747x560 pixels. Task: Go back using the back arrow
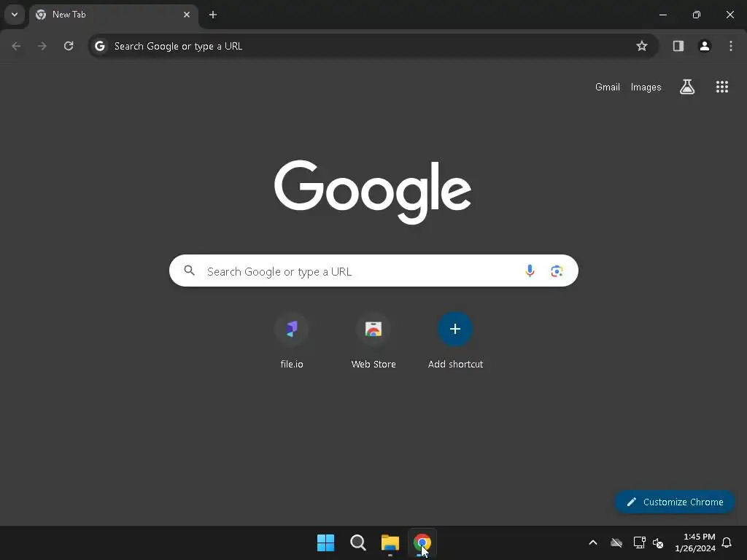tap(16, 46)
